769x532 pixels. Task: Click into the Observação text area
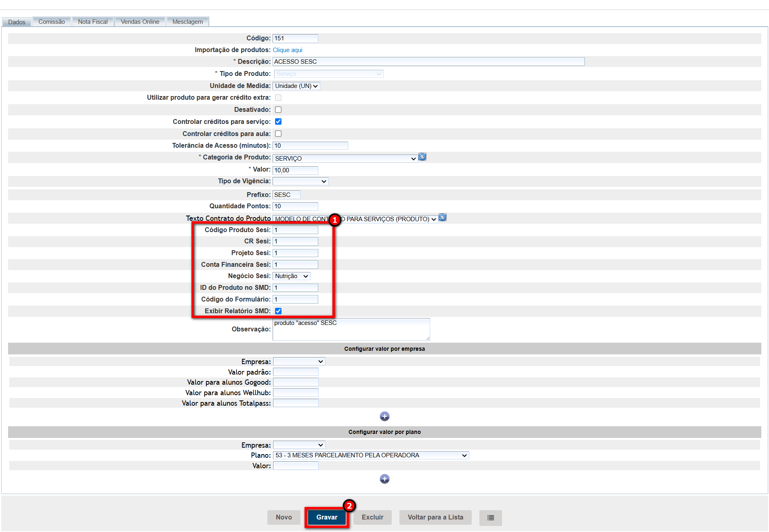(x=351, y=329)
